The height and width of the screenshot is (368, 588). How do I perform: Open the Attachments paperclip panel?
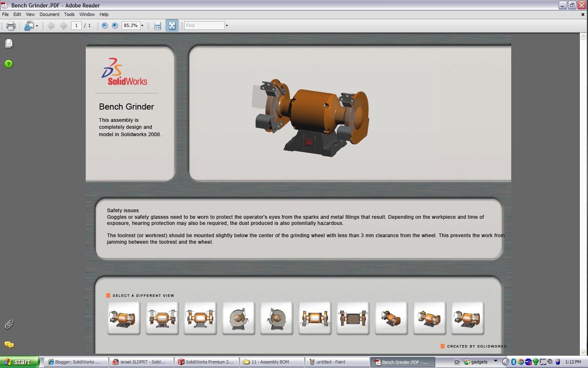coord(9,324)
